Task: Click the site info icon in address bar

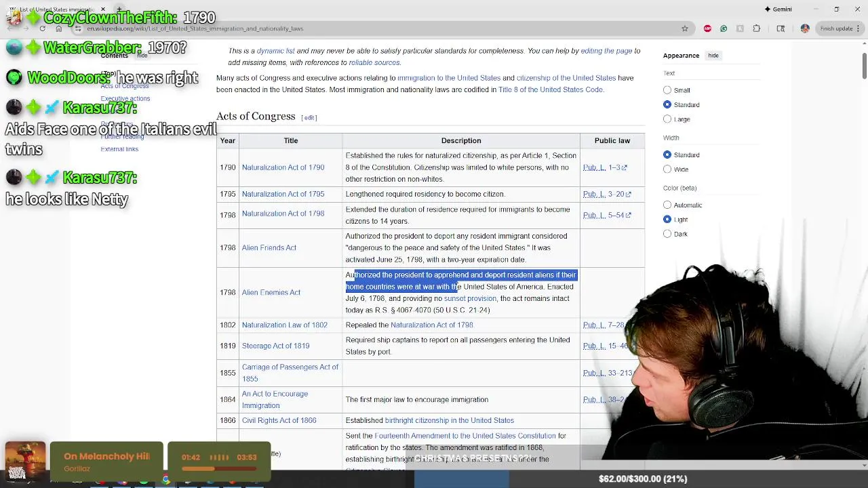Action: click(79, 28)
